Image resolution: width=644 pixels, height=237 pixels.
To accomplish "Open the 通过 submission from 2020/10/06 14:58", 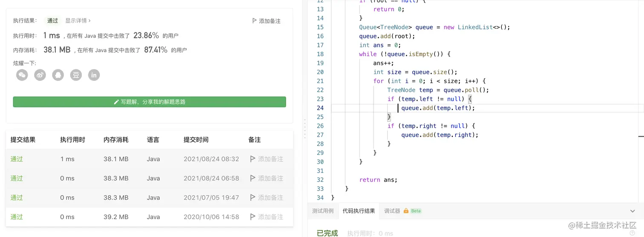I will pos(17,217).
